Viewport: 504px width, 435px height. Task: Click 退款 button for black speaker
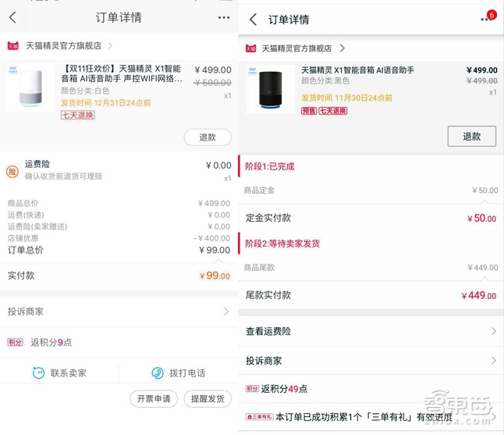[x=471, y=136]
